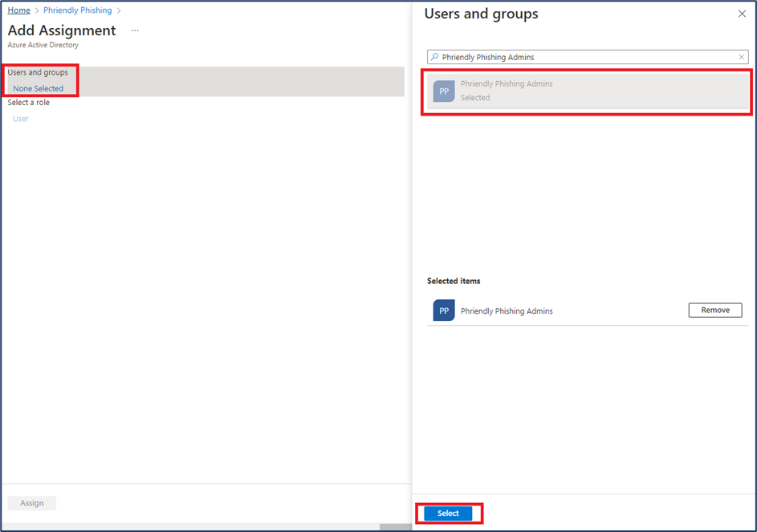757x532 pixels.
Task: Click the 'Selected items' heading
Action: point(454,281)
